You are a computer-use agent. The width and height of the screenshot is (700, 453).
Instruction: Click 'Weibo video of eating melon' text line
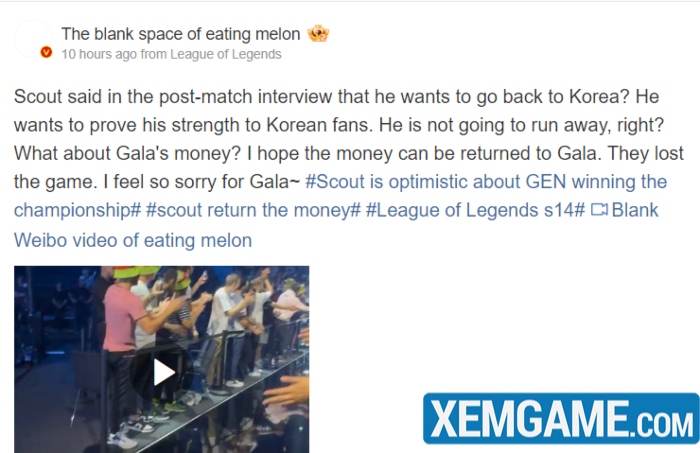coord(133,240)
